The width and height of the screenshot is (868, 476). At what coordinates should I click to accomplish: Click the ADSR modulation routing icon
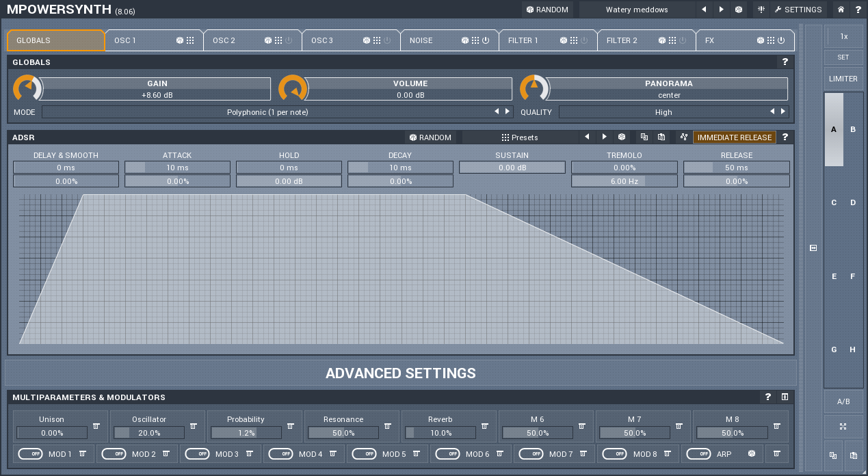pos(683,137)
